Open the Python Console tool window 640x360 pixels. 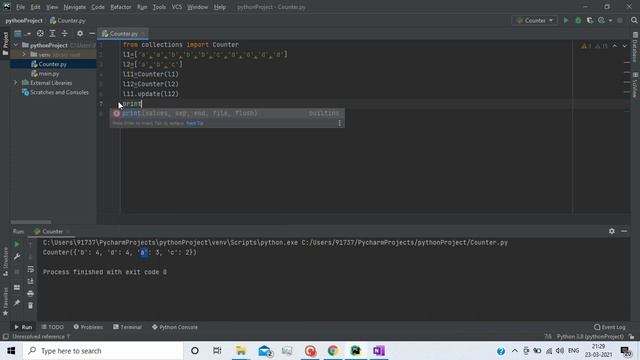point(175,327)
